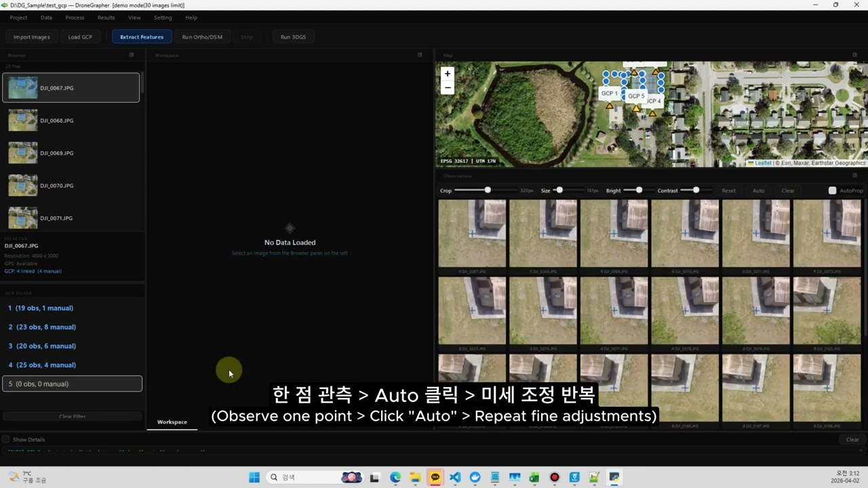This screenshot has width=868, height=488.
Task: Filter by GCP 1 (19 obs, 1 manual)
Action: [73, 308]
